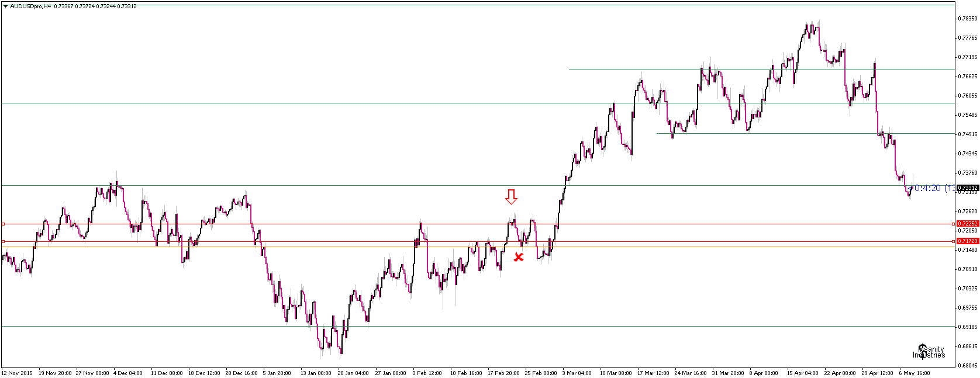This screenshot has width=980, height=378.
Task: Click price scale value 0.68045
Action: 968,366
